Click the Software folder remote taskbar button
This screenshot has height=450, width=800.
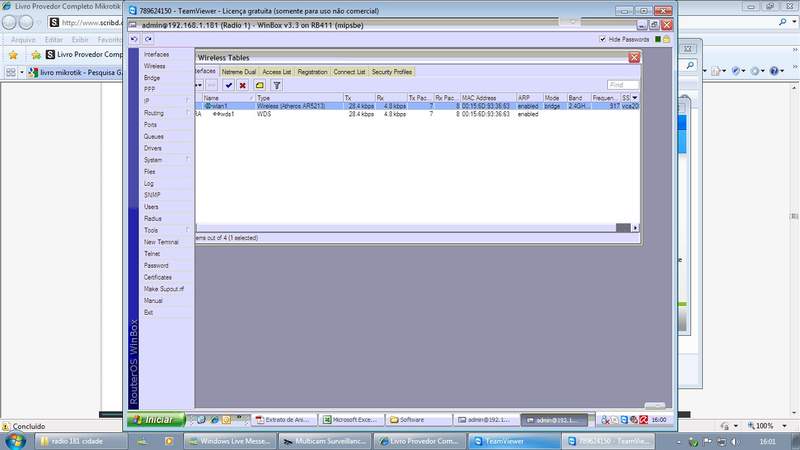419,420
